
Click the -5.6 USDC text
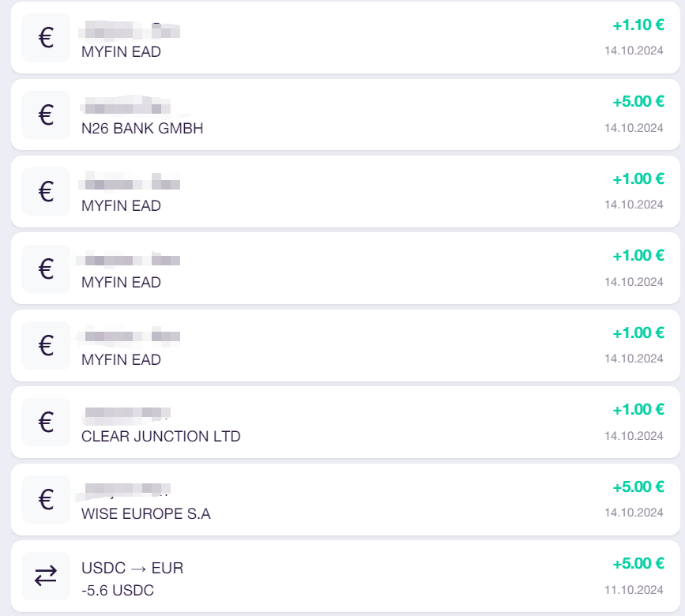(x=118, y=590)
